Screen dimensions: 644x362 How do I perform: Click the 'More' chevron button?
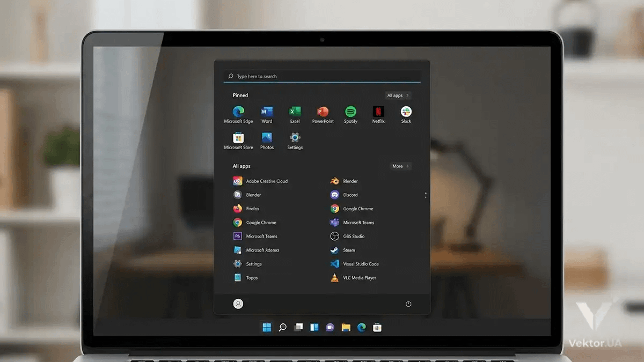pos(400,166)
